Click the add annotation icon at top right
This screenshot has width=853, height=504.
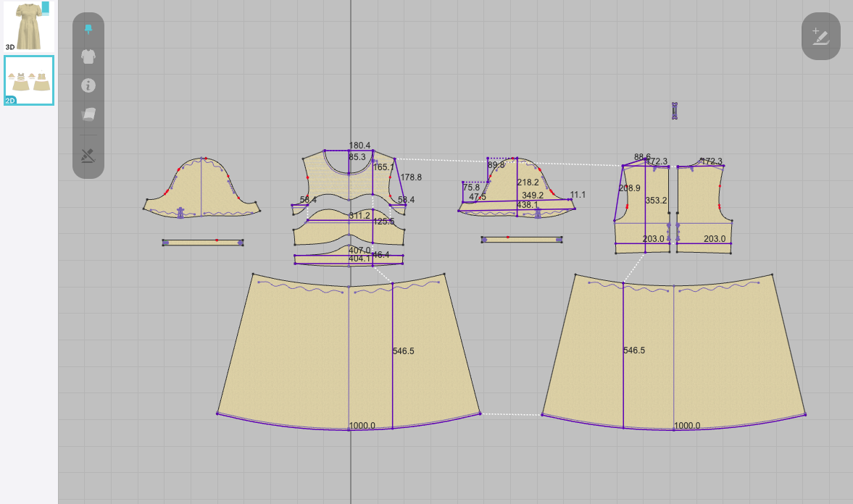pyautogui.click(x=820, y=34)
